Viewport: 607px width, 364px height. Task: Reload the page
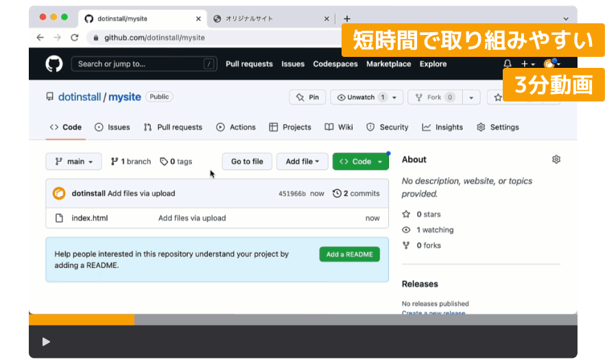click(75, 38)
